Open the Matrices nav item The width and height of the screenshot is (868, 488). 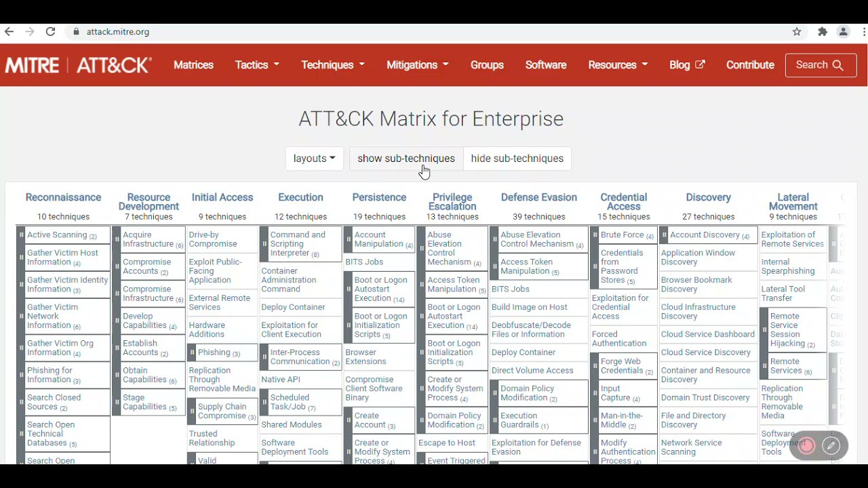[193, 65]
